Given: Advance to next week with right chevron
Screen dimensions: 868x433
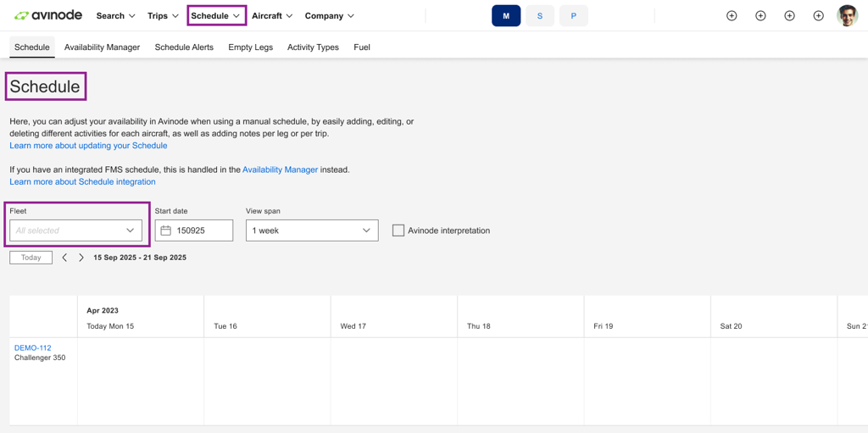Looking at the screenshot, I should click(x=81, y=258).
